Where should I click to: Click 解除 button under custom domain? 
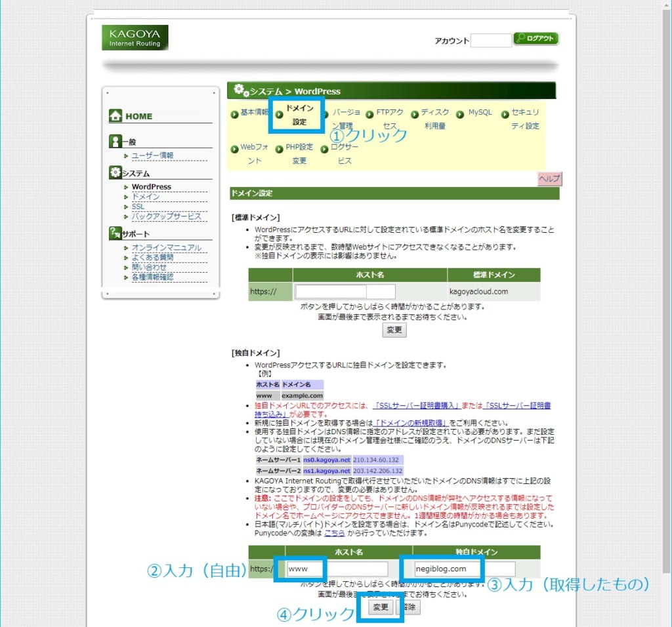coord(409,607)
